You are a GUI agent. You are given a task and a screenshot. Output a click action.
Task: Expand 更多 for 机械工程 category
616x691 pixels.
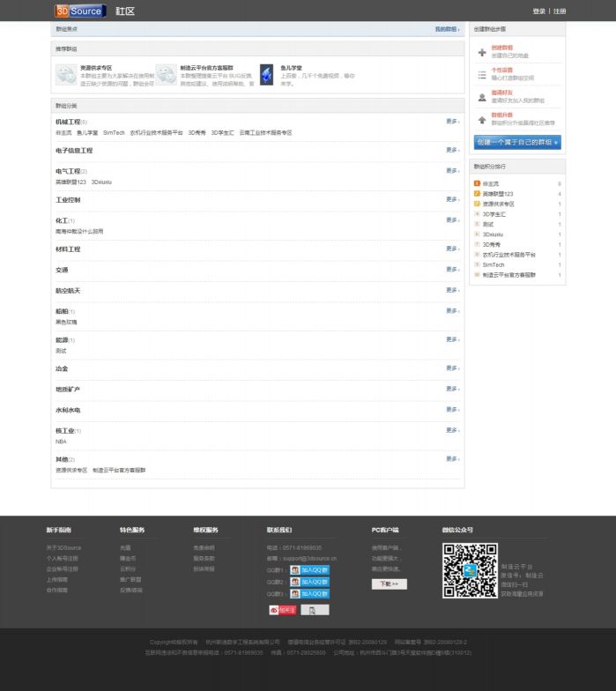click(x=452, y=122)
